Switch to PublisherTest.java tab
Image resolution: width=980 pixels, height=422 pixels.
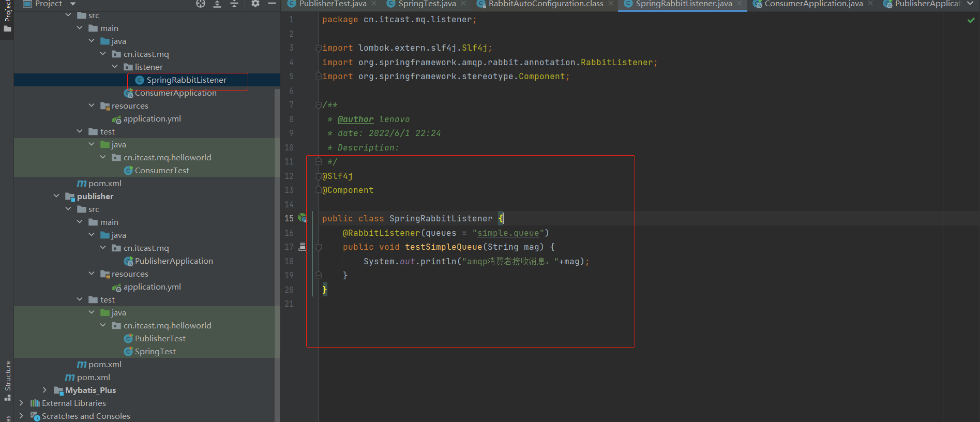[x=333, y=4]
